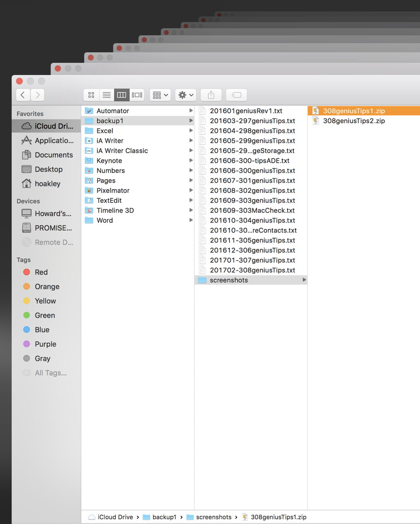Open Applications in the sidebar

(54, 140)
